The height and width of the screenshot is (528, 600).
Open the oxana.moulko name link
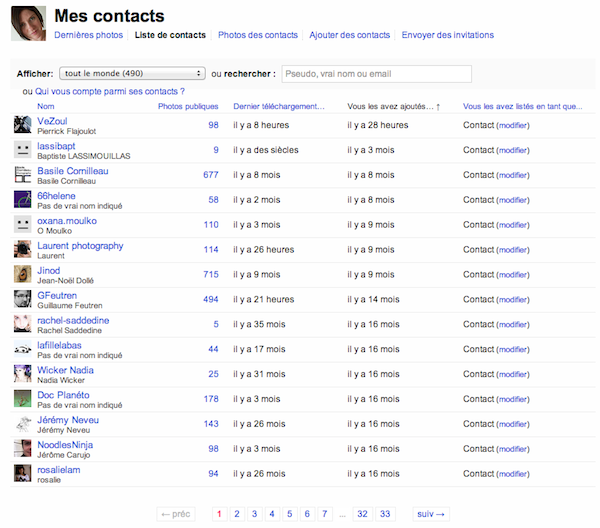coord(67,220)
